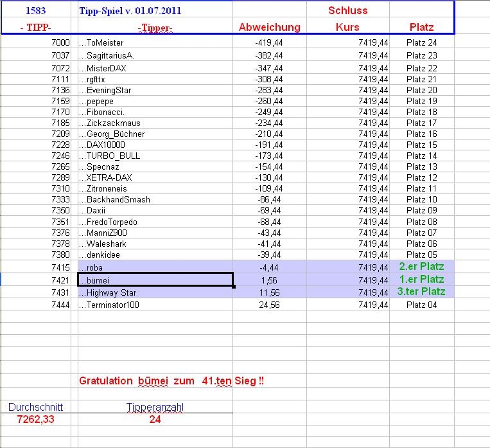This screenshot has width=490, height=448.
Task: Click the deviation cell -382,44
Action: [269, 55]
